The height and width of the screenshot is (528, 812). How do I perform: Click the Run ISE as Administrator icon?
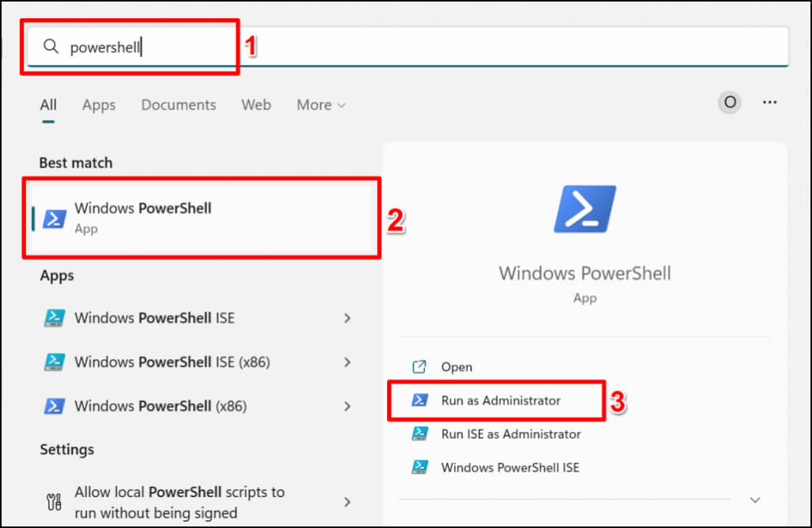coord(419,434)
